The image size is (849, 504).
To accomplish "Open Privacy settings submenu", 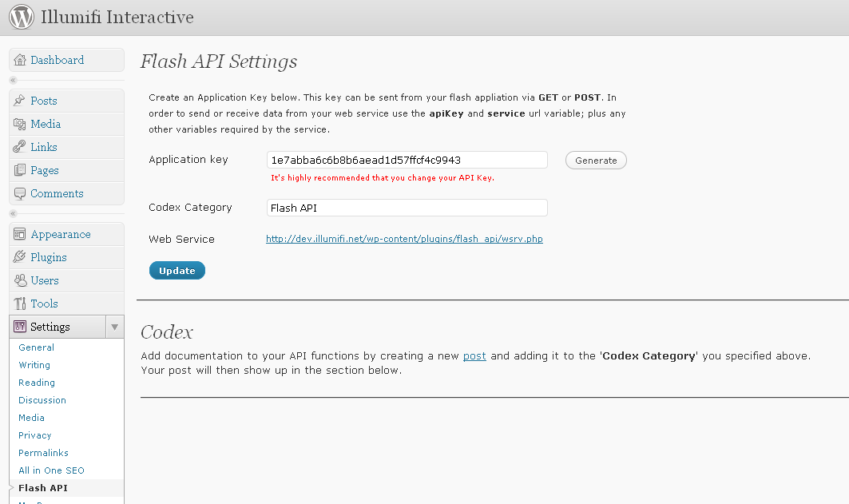I will [x=34, y=435].
